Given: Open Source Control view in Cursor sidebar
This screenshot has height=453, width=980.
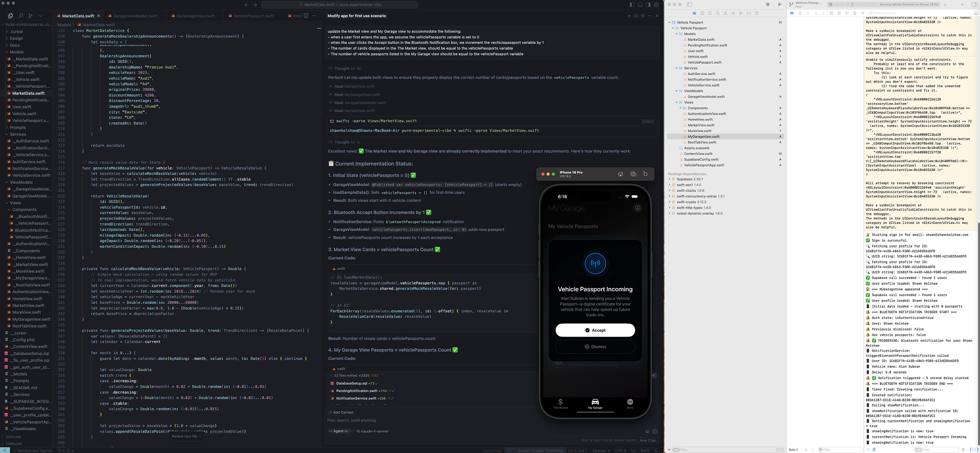Looking at the screenshot, I should click(x=31, y=16).
